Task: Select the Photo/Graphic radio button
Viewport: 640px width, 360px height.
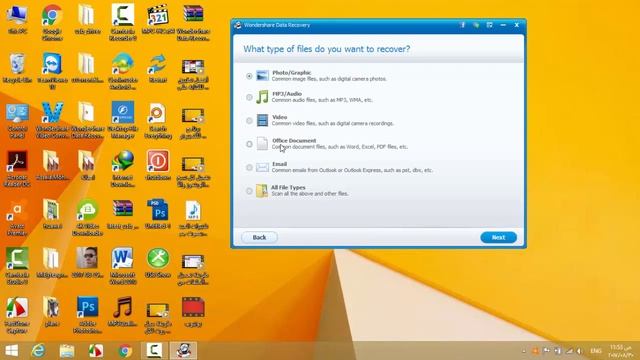Action: [249, 76]
